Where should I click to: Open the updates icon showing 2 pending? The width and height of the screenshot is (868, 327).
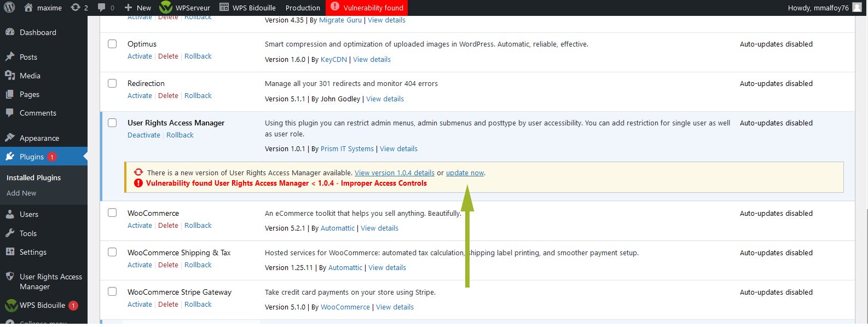(76, 8)
